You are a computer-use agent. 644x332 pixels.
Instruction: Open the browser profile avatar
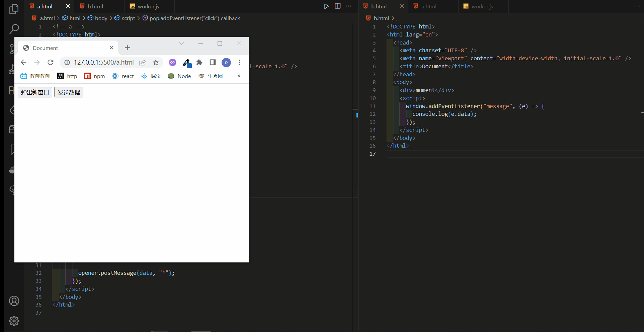[x=226, y=63]
